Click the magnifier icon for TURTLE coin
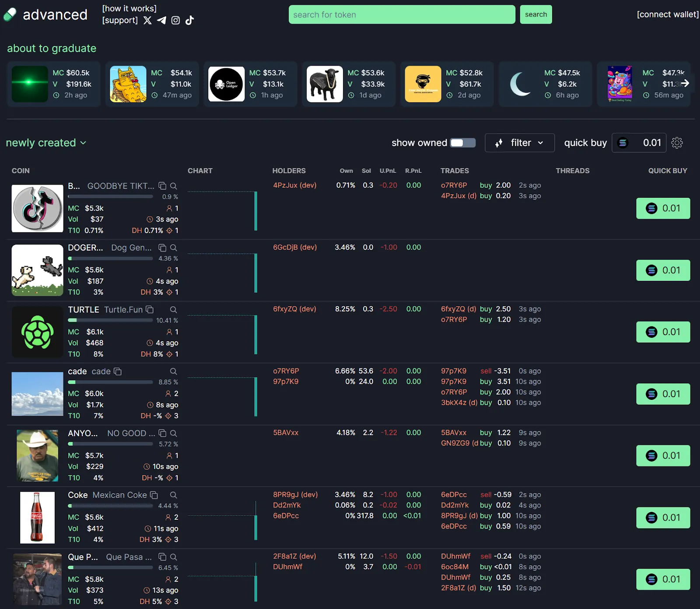 click(x=173, y=310)
